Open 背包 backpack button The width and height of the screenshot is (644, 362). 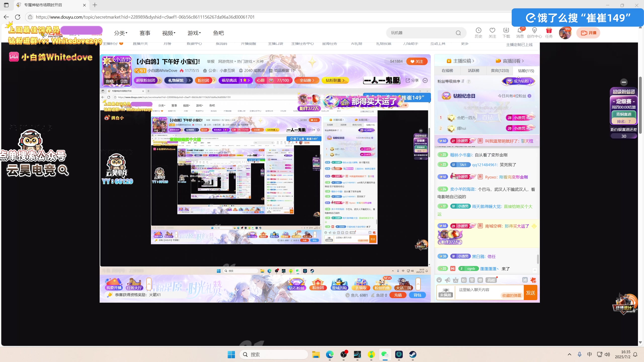[x=417, y=295]
